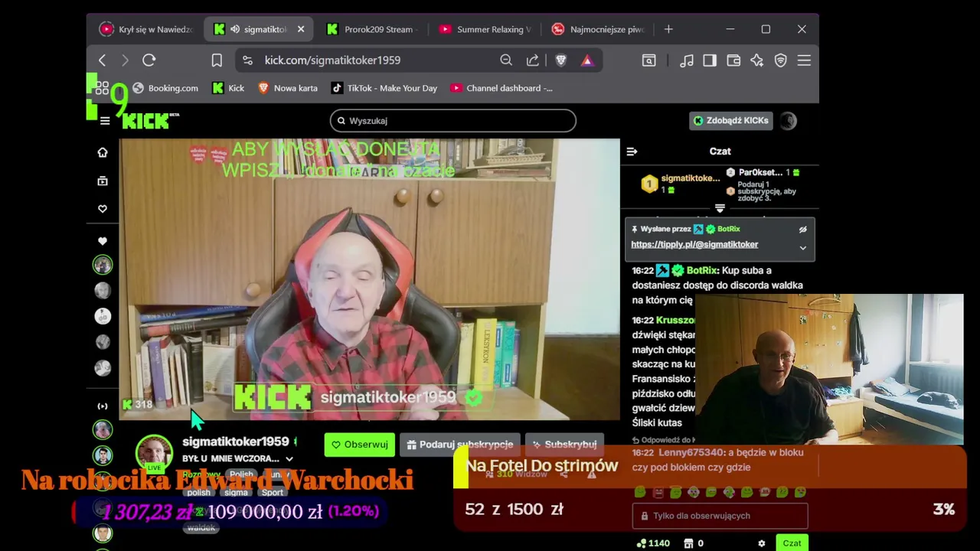980x551 pixels.
Task: Go to Kick home via house icon
Action: [x=103, y=152]
